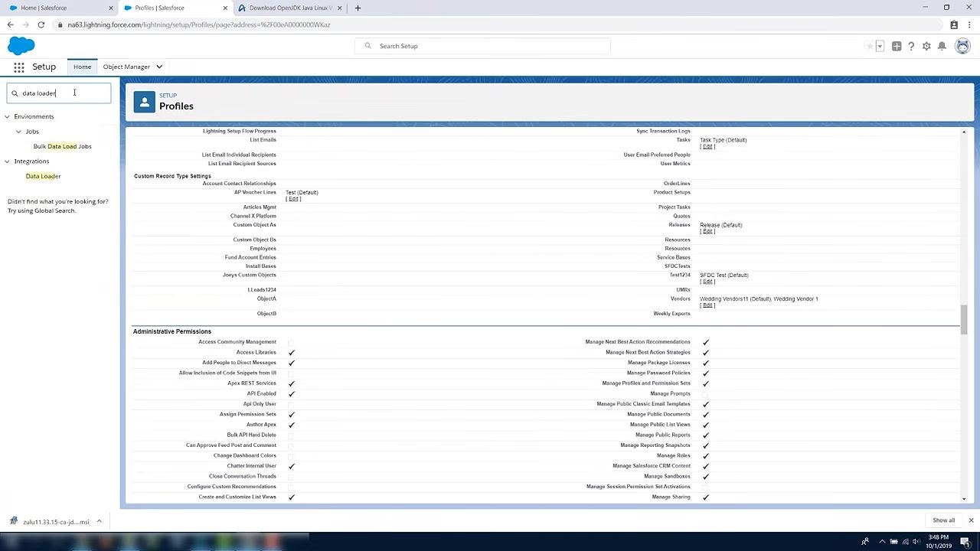
Task: Open the Salesforce Help question mark
Action: tap(911, 46)
